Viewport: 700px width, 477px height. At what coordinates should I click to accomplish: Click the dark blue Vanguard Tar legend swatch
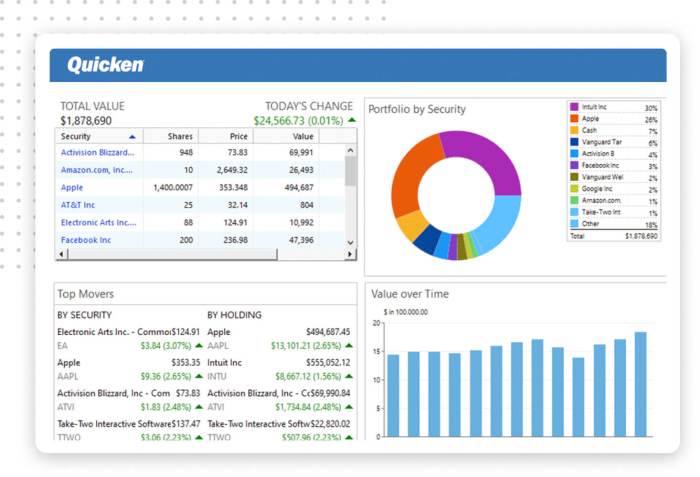coord(574,142)
